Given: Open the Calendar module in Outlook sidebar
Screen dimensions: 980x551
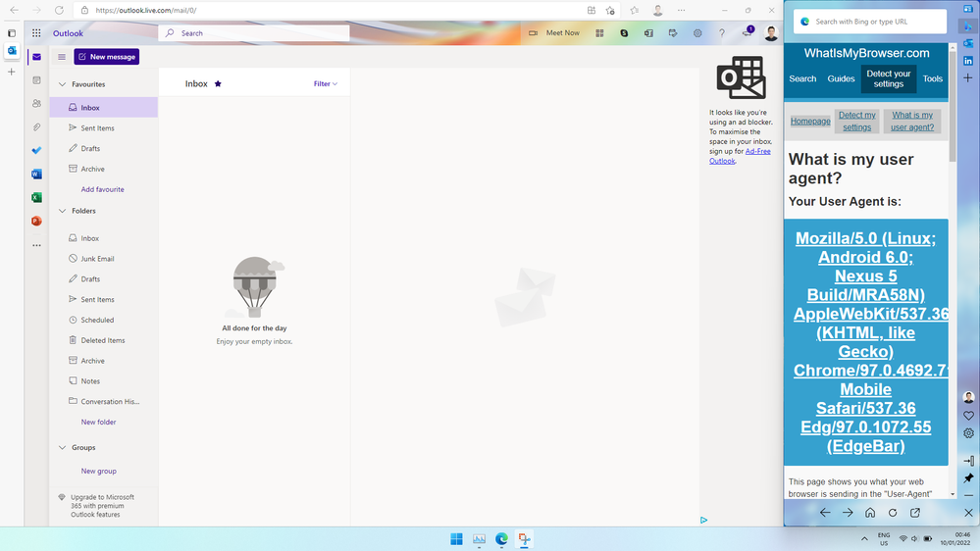Looking at the screenshot, I should point(37,80).
